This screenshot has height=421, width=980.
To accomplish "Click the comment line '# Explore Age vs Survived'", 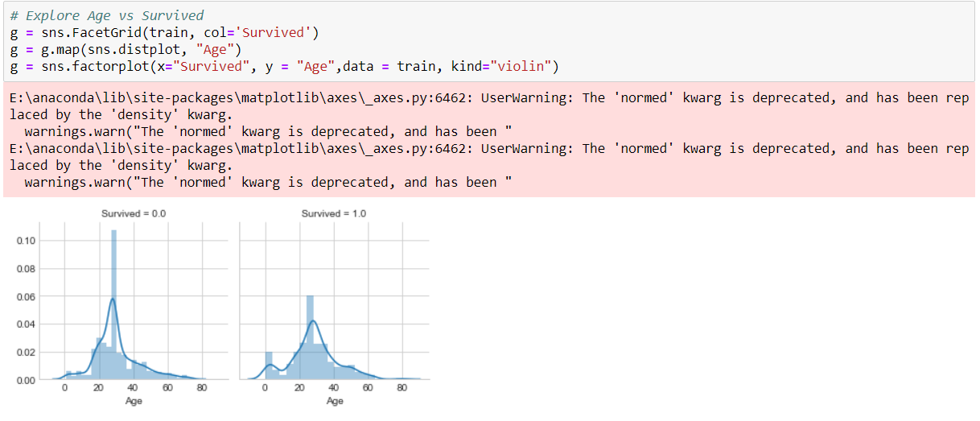I will [x=107, y=15].
